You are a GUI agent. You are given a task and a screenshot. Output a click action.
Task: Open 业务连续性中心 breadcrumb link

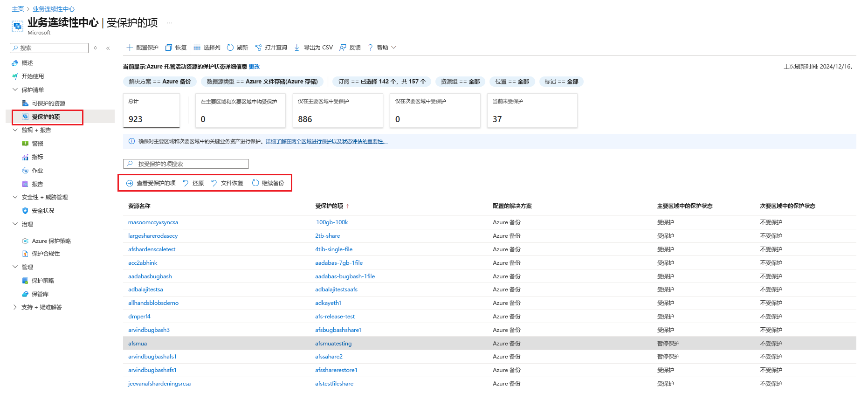pyautogui.click(x=54, y=9)
